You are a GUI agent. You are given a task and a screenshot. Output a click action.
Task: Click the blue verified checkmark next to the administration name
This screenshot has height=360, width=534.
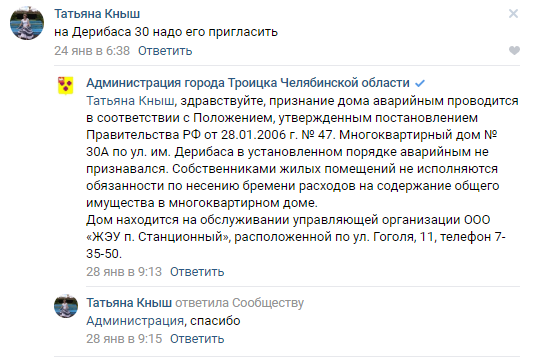point(420,83)
